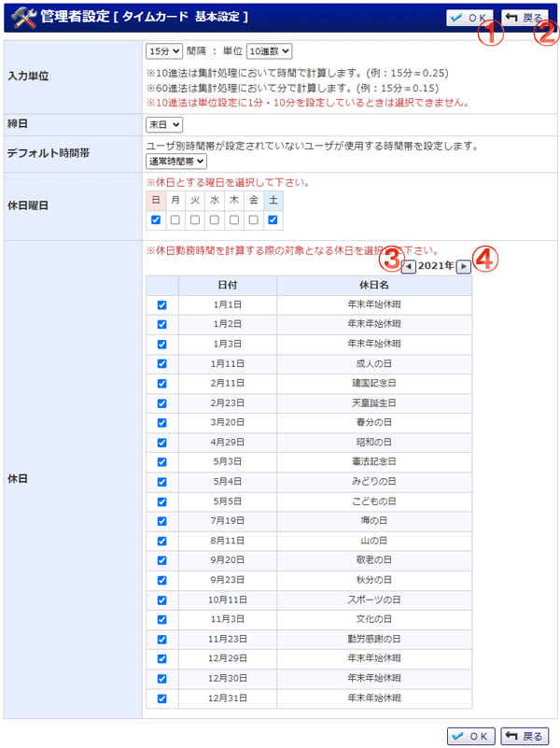Image resolution: width=560 pixels, height=748 pixels.
Task: Uncheck the 9月20日 敬老の日 checkbox
Action: [x=162, y=560]
